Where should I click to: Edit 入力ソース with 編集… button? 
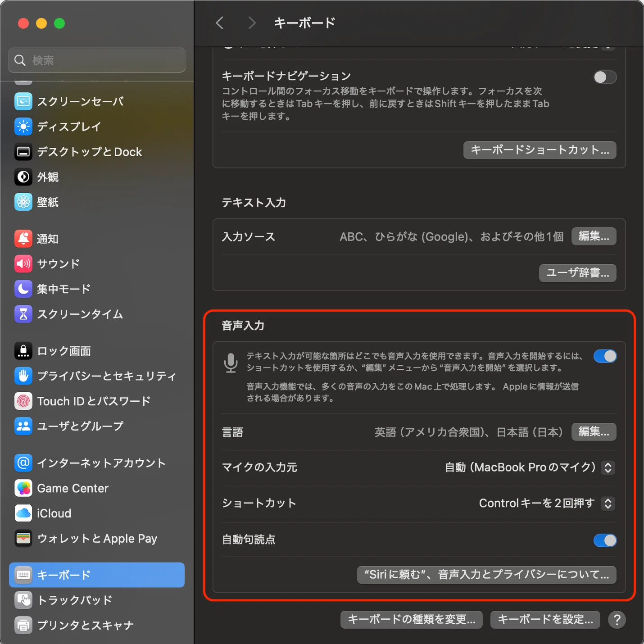point(594,236)
